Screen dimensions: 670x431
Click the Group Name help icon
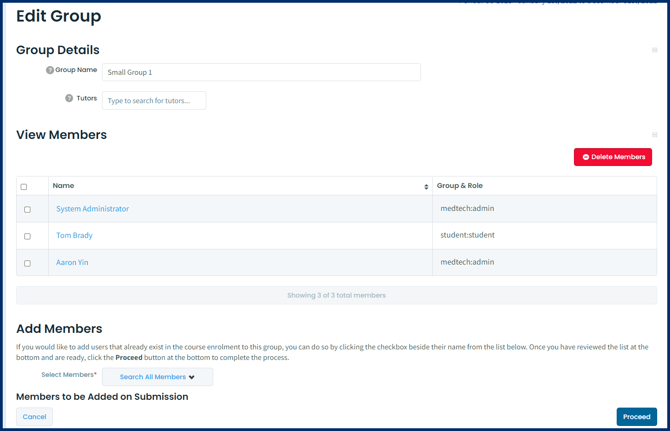point(50,70)
